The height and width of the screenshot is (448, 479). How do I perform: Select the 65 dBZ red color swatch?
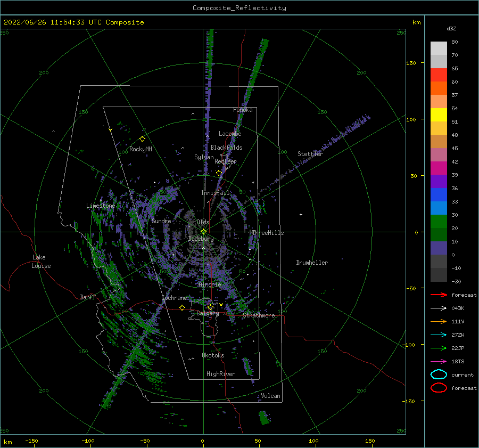coord(439,75)
